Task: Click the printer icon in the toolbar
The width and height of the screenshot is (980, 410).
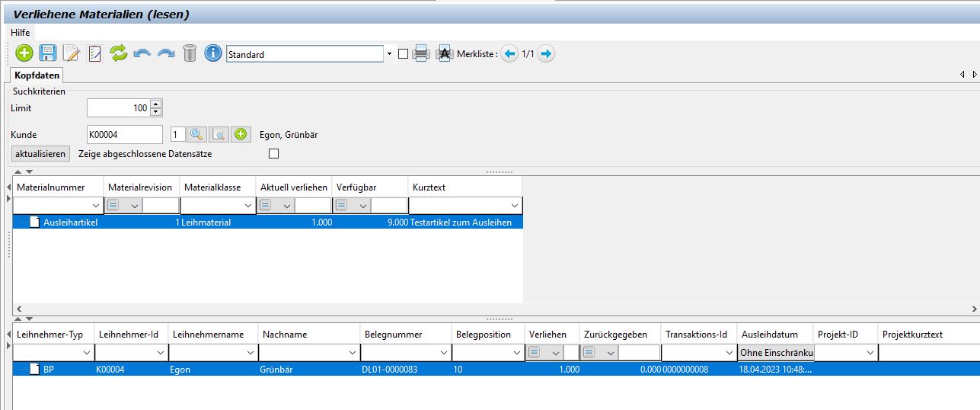Action: (421, 54)
